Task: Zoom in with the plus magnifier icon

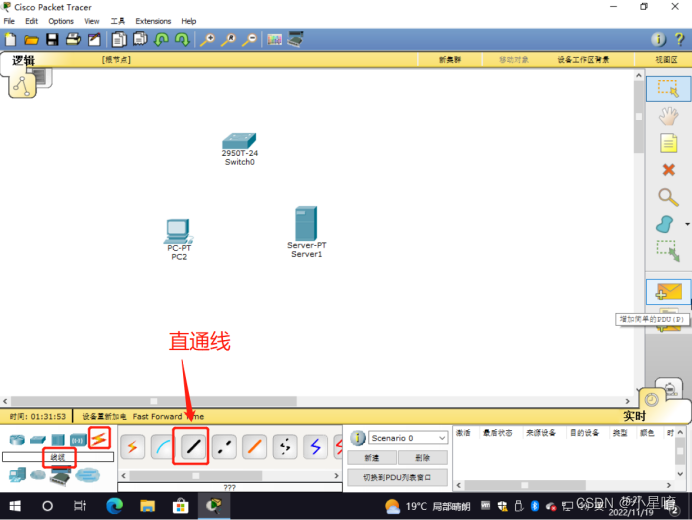Action: coord(207,40)
